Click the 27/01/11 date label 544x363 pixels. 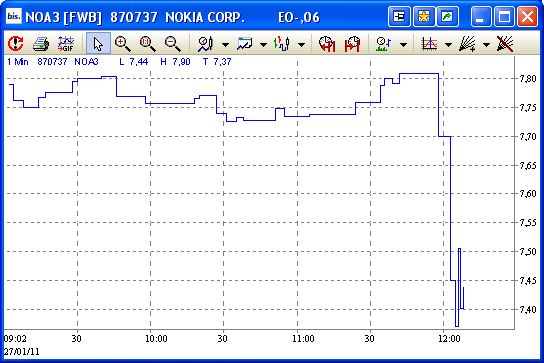tap(22, 352)
